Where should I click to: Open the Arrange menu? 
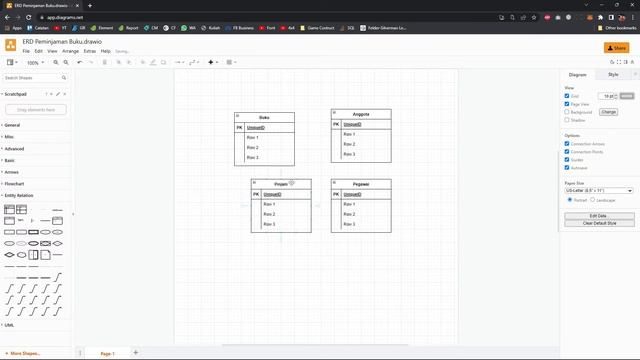[70, 51]
